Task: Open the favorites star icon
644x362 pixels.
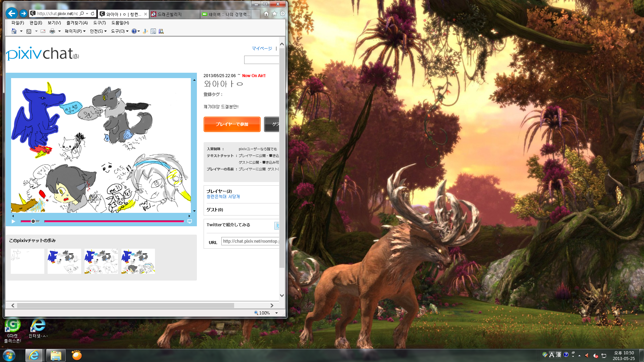Action: point(274,14)
